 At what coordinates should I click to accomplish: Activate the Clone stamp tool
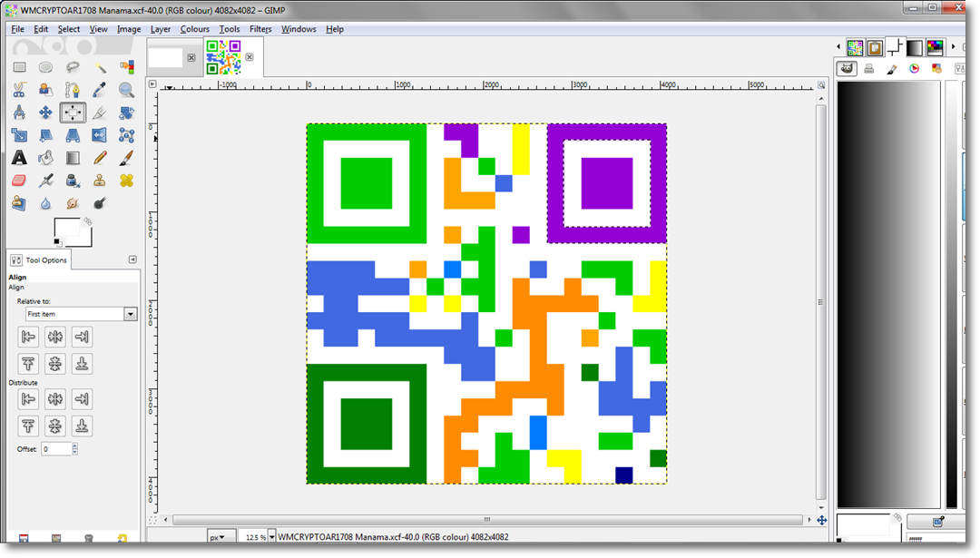click(x=100, y=181)
